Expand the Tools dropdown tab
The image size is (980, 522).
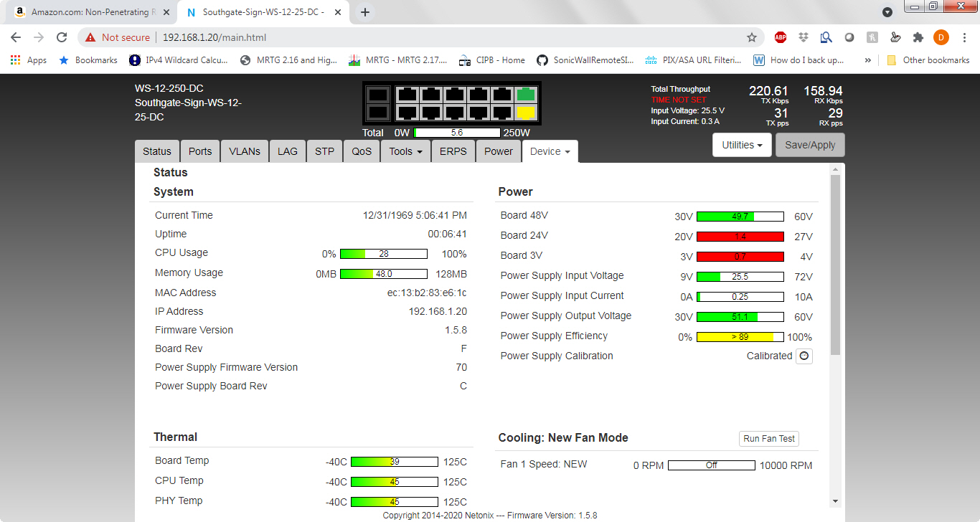pyautogui.click(x=405, y=151)
